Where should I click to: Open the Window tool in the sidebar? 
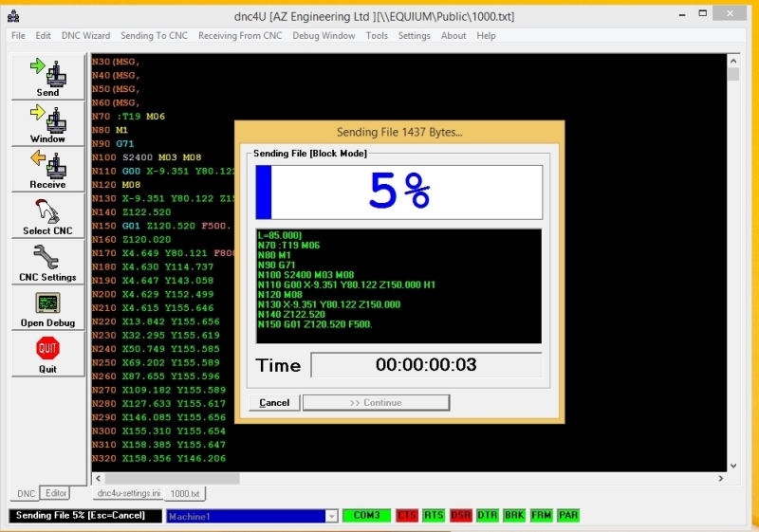tap(47, 123)
